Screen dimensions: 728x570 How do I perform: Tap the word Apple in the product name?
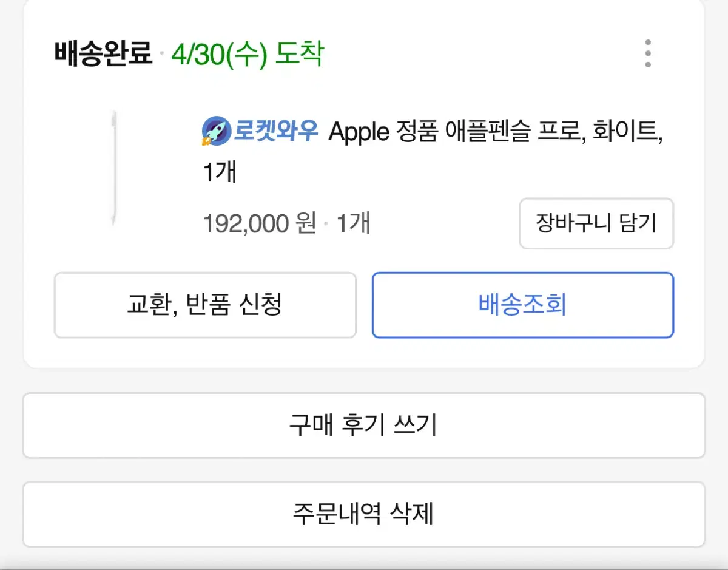[x=359, y=132]
